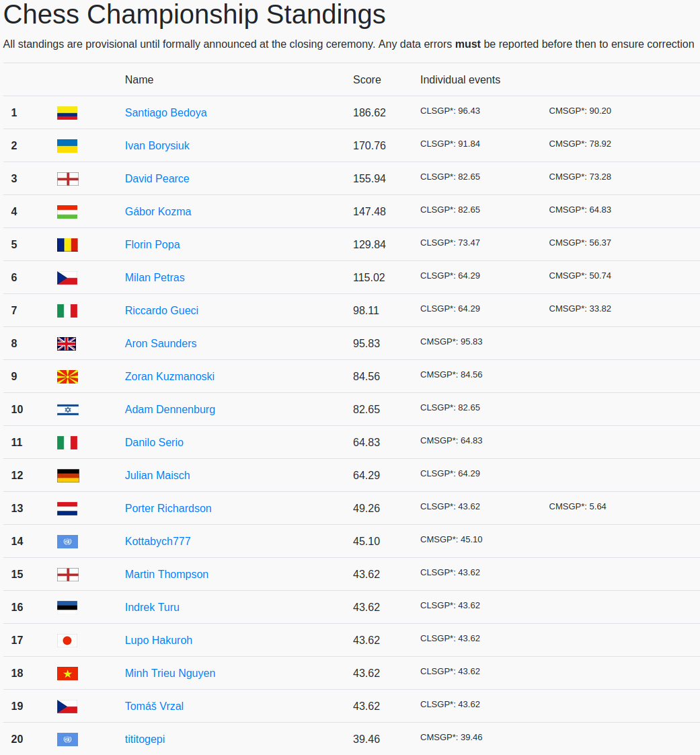Viewport: 700px width, 755px height.
Task: Click the Vietnam flag by Minh Trieu Nguyen
Action: tap(67, 674)
